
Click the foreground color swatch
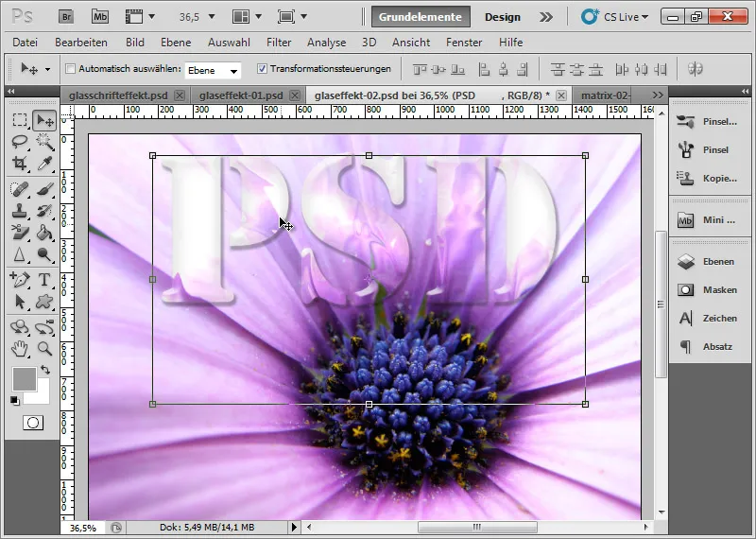(x=23, y=378)
